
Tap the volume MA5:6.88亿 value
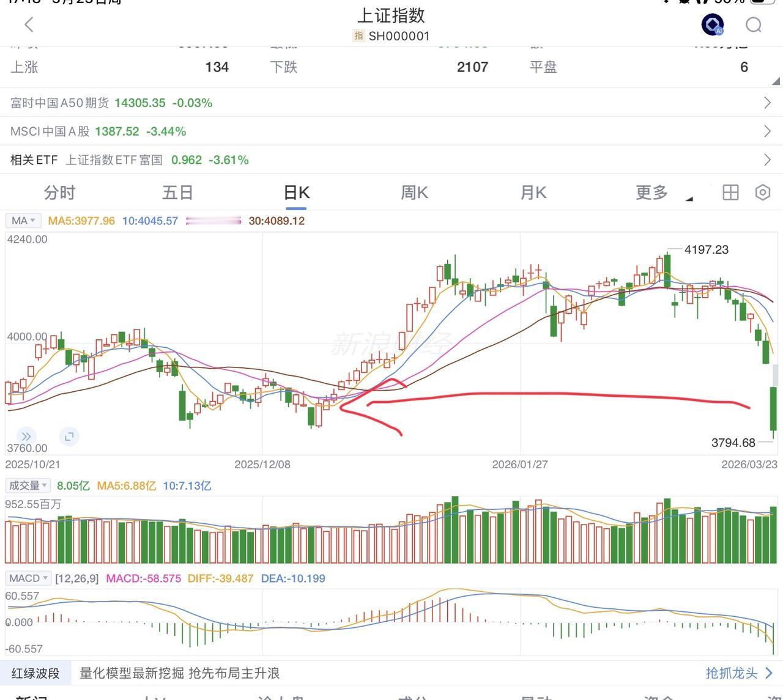pyautogui.click(x=127, y=486)
